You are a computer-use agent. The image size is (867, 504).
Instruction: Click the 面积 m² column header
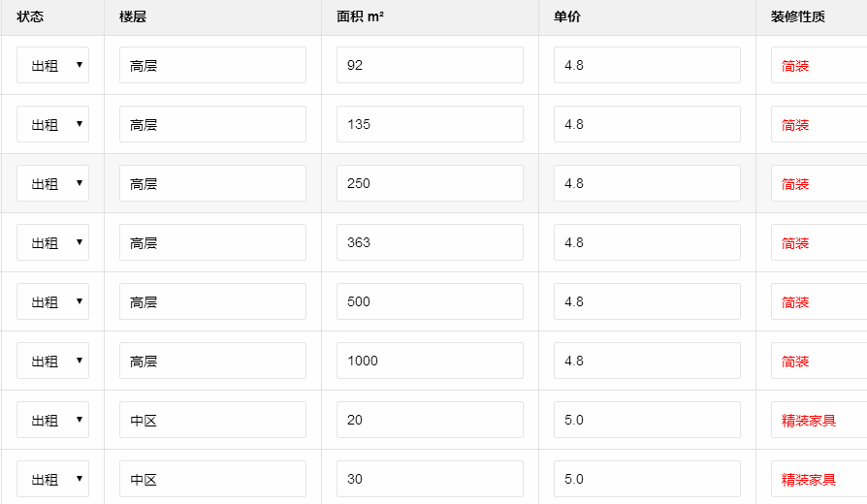coord(360,17)
